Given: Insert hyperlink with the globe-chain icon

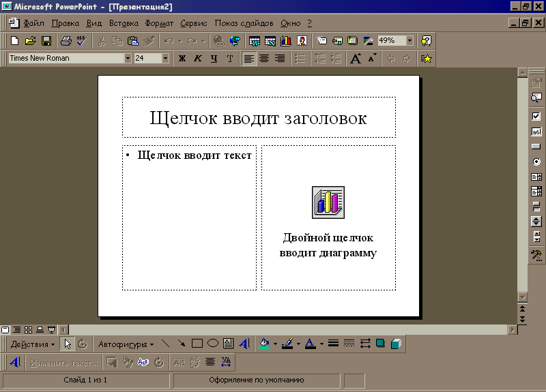Looking at the screenshot, I should tap(218, 41).
